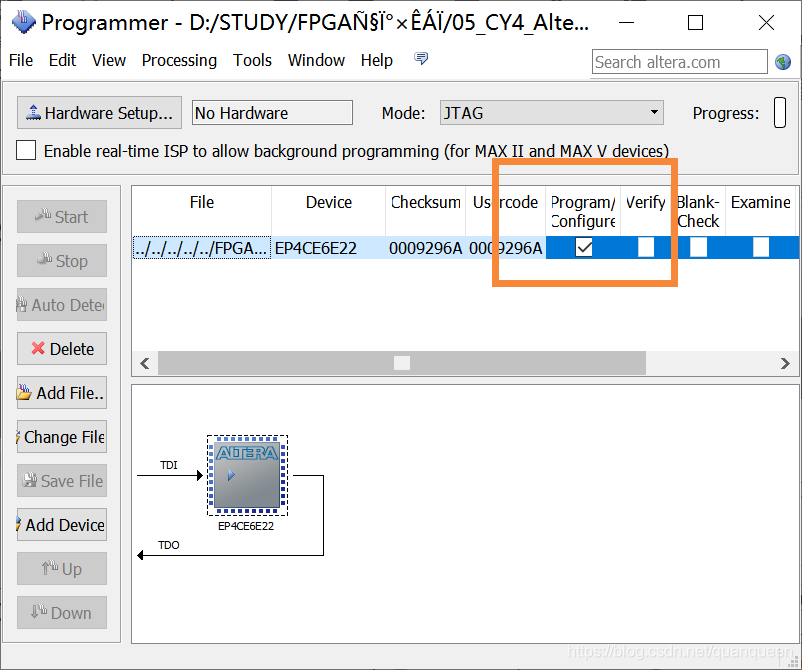
Task: Click the Add File button
Action: click(x=62, y=392)
